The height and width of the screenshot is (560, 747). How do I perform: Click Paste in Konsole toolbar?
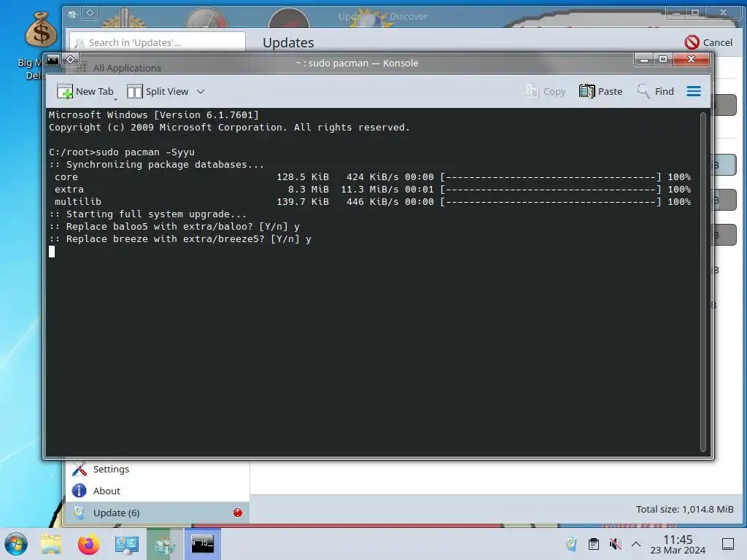tap(601, 91)
